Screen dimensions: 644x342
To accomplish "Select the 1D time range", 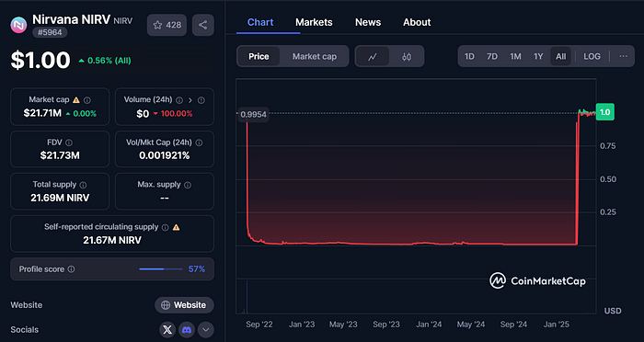I will point(469,57).
